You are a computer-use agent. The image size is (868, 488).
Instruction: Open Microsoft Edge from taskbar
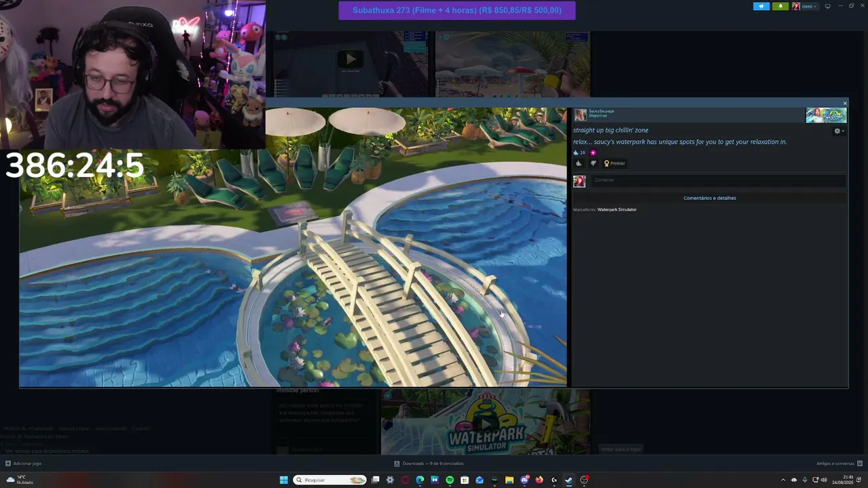[420, 480]
